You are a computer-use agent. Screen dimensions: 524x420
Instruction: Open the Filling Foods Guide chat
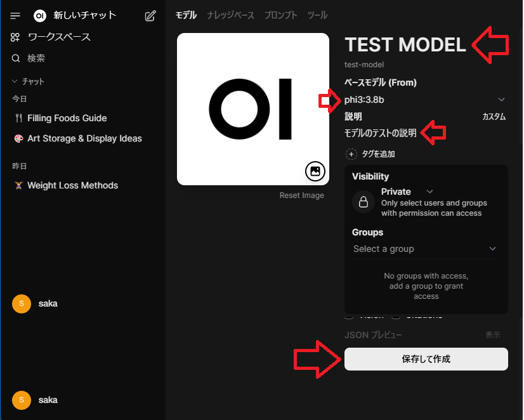pyautogui.click(x=67, y=118)
